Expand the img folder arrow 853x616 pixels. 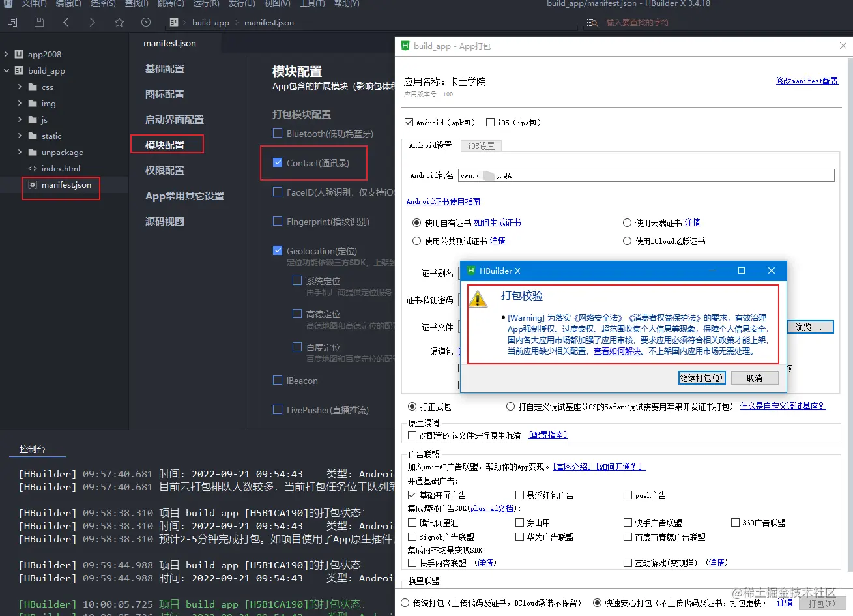click(20, 103)
